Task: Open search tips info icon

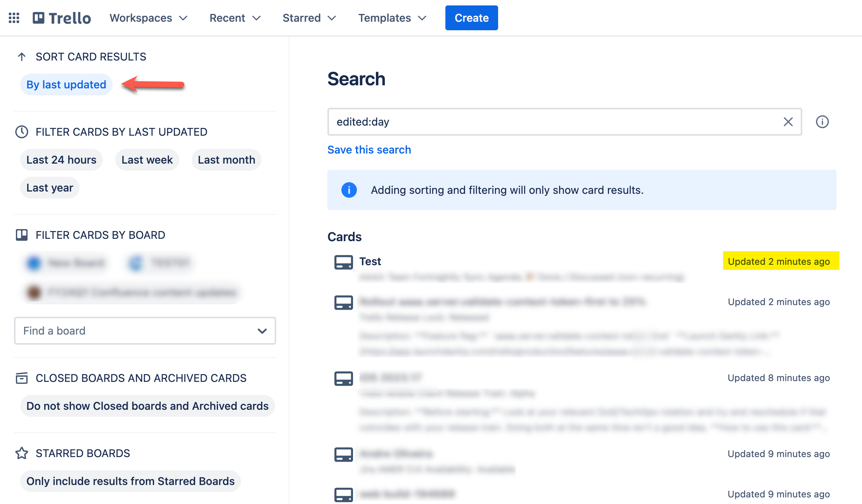Action: [x=822, y=122]
